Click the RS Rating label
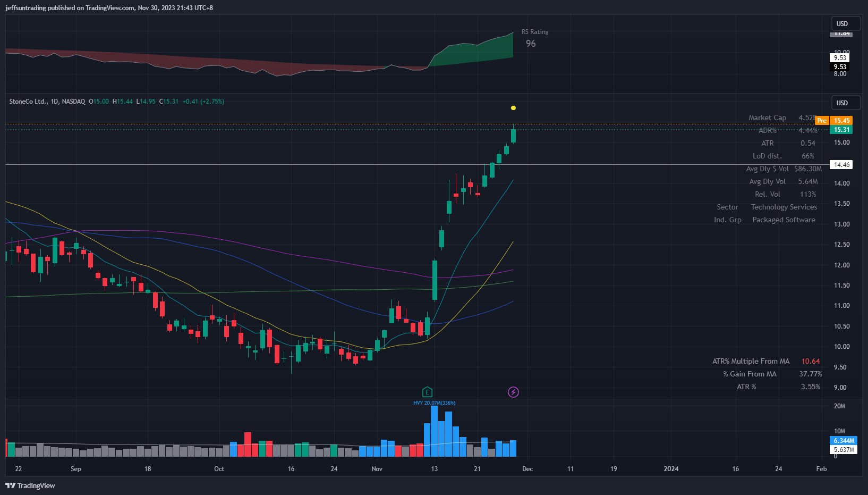 (x=535, y=32)
